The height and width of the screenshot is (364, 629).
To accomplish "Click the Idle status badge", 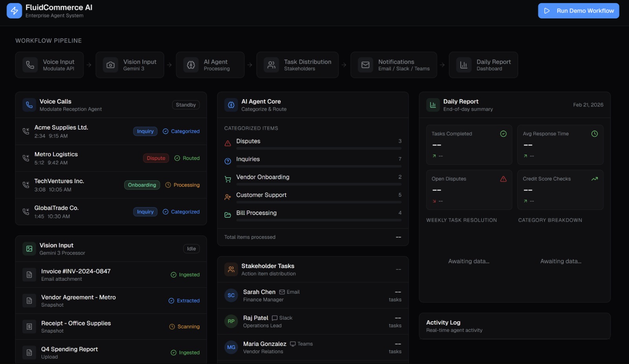I will click(191, 249).
